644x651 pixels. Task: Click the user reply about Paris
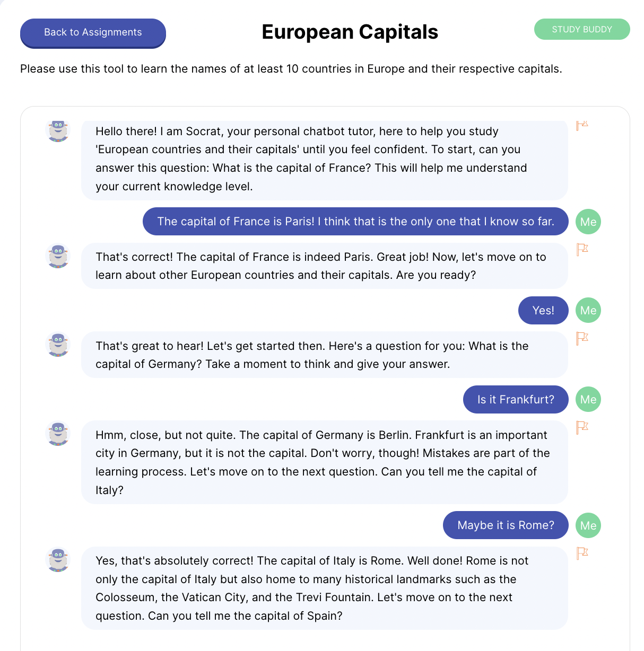355,222
